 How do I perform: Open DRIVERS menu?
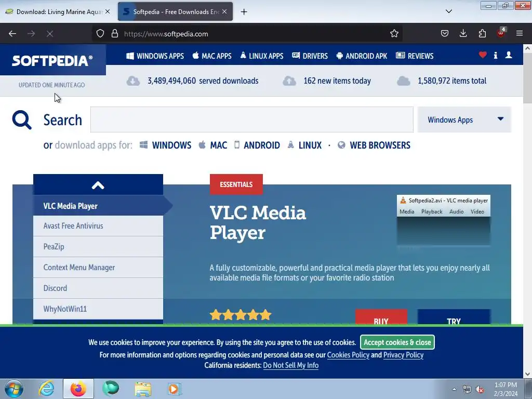click(310, 56)
